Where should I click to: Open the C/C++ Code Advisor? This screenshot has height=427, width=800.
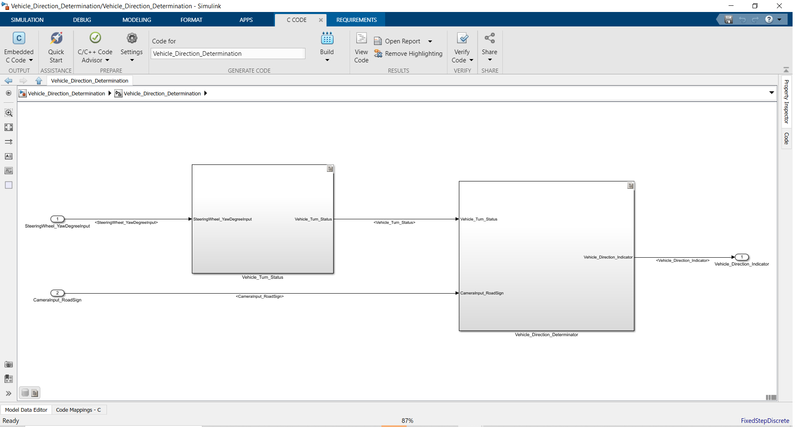[95, 46]
